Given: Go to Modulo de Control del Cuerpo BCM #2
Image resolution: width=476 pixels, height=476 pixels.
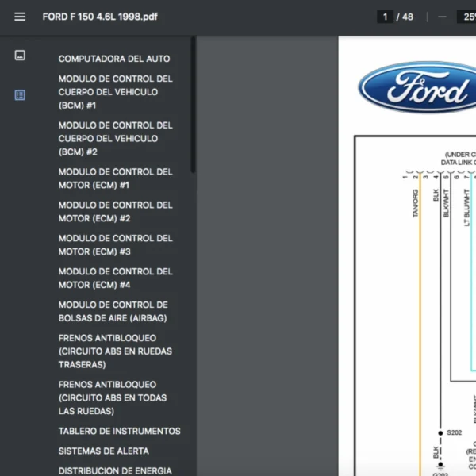Looking at the screenshot, I should 115,138.
